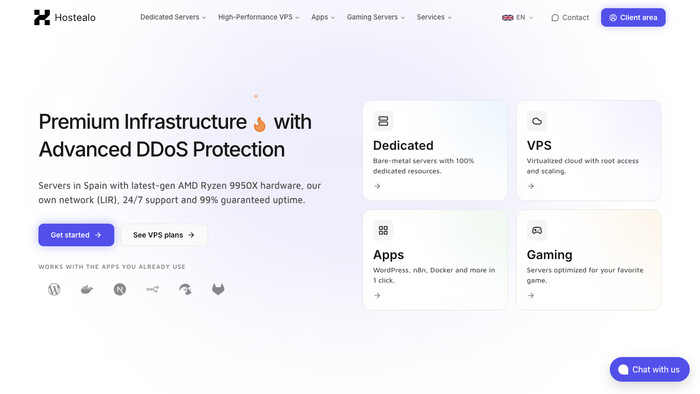Click the cloud icon in VPS card

537,121
